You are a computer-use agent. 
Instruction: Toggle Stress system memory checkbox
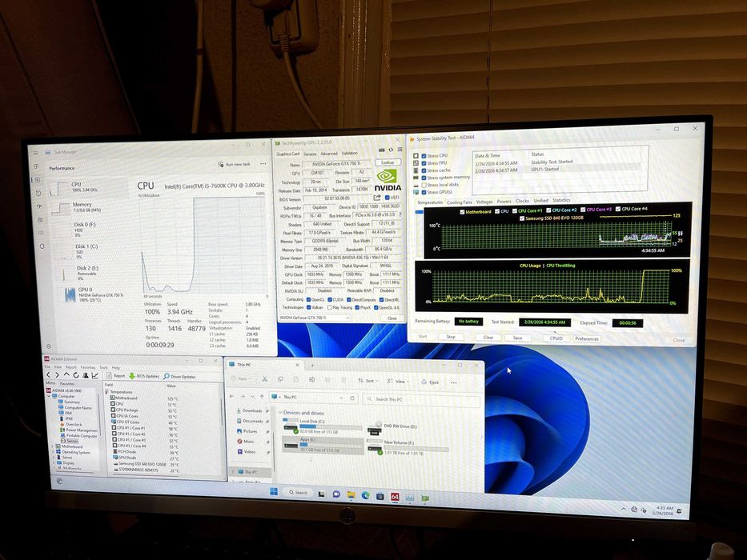424,178
